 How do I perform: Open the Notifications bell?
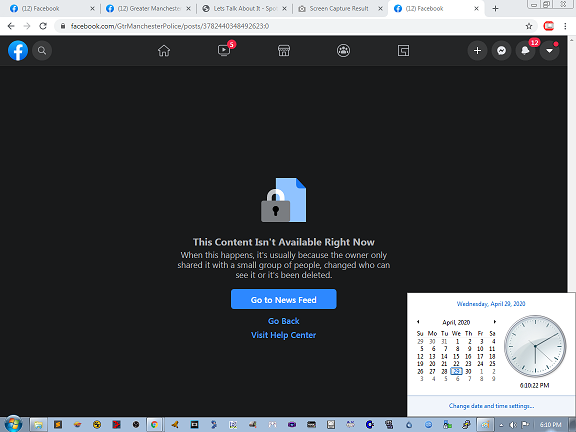point(525,51)
